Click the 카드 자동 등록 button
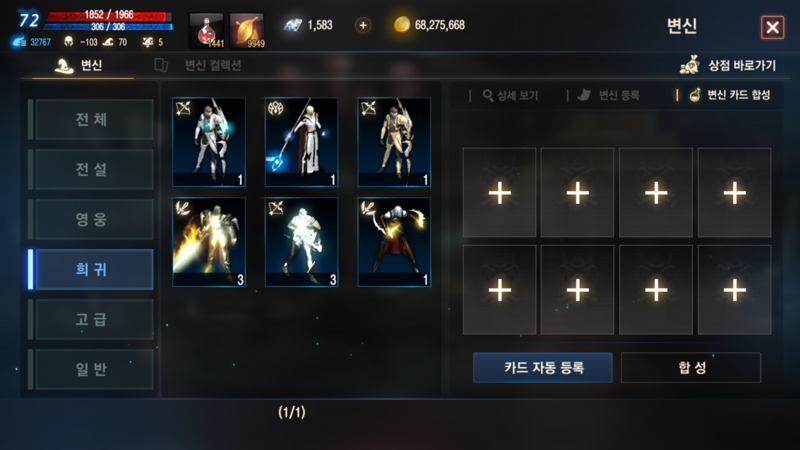 (543, 367)
